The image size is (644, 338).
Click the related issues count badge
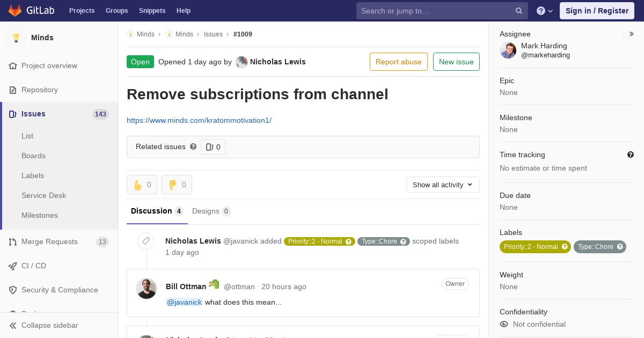[213, 147]
